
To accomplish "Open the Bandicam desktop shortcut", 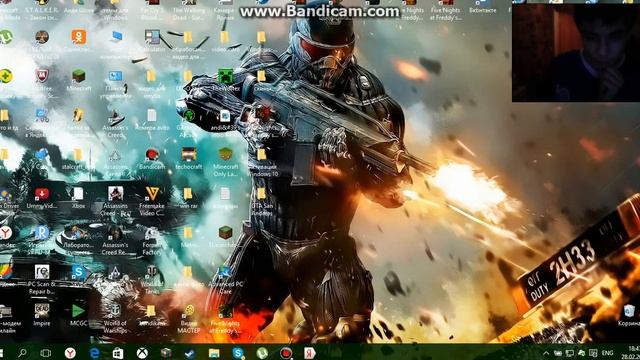I will coord(152,159).
